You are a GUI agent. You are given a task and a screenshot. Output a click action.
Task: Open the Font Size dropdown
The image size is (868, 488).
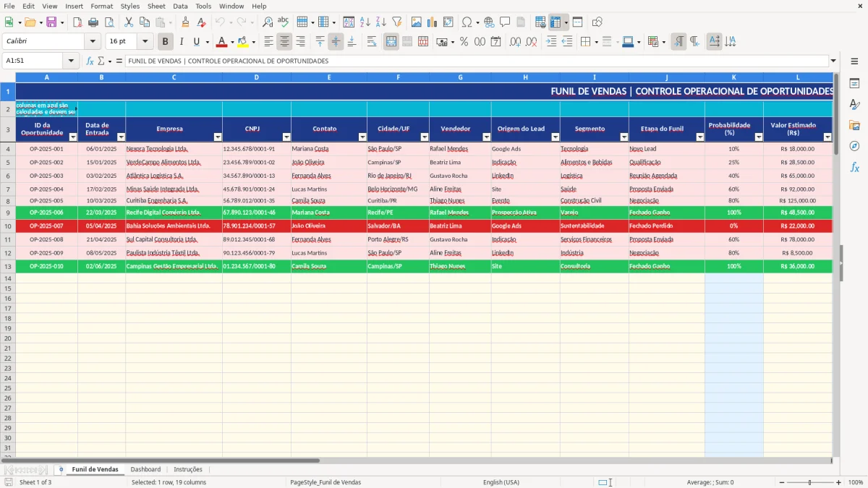pos(145,42)
